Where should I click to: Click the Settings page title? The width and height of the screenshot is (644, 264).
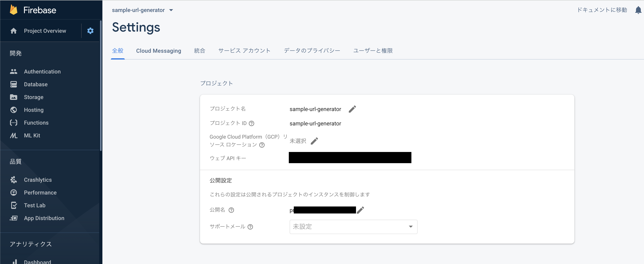click(136, 27)
